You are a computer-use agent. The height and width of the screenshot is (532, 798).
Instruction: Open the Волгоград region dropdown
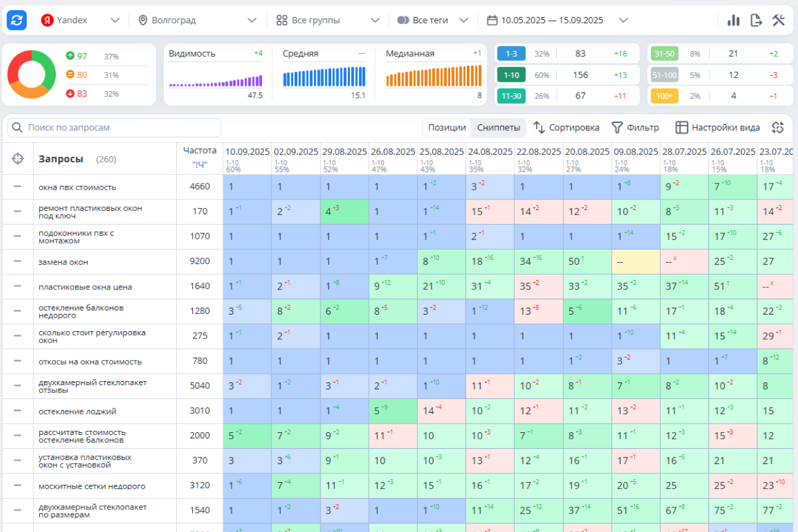[198, 20]
